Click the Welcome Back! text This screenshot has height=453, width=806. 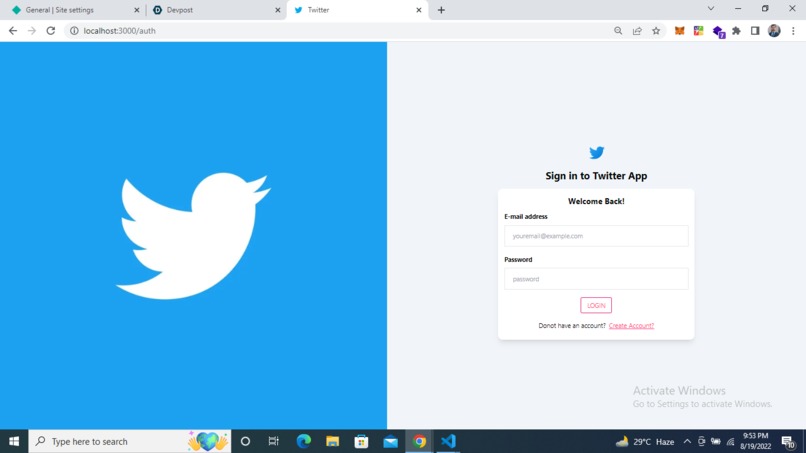click(x=596, y=201)
